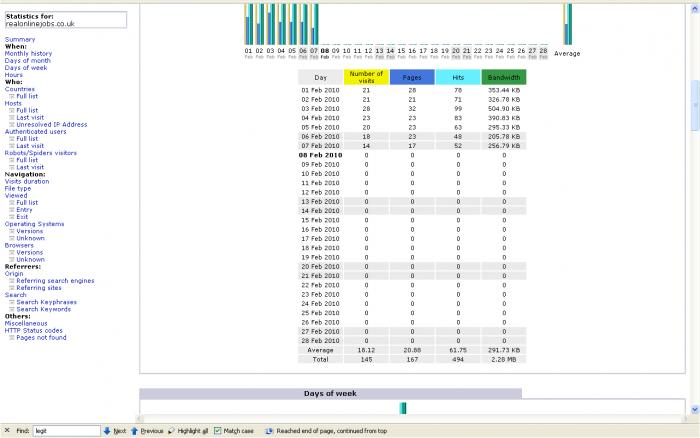Screen dimensions: 700x438
Task: Open the Days of month link
Action: (27, 61)
